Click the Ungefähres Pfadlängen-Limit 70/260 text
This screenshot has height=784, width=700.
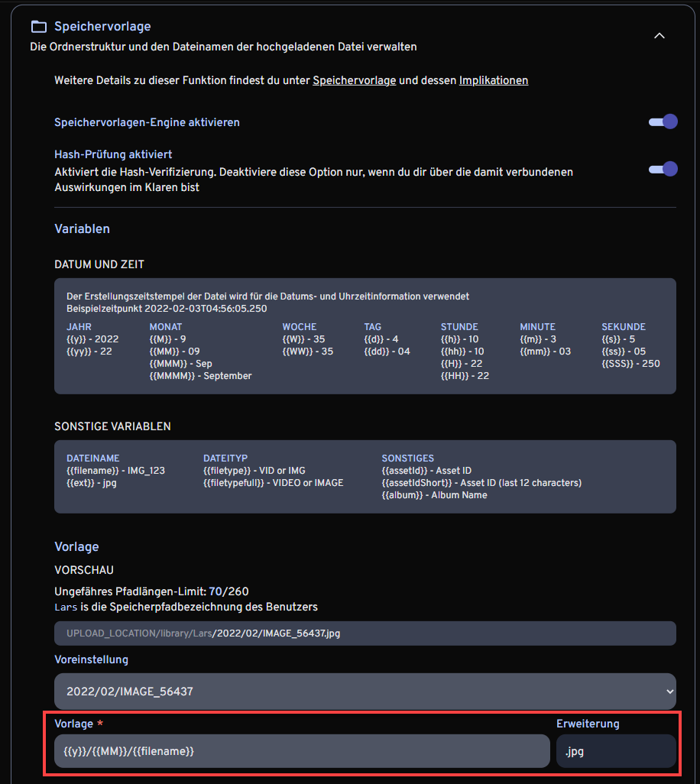point(151,591)
